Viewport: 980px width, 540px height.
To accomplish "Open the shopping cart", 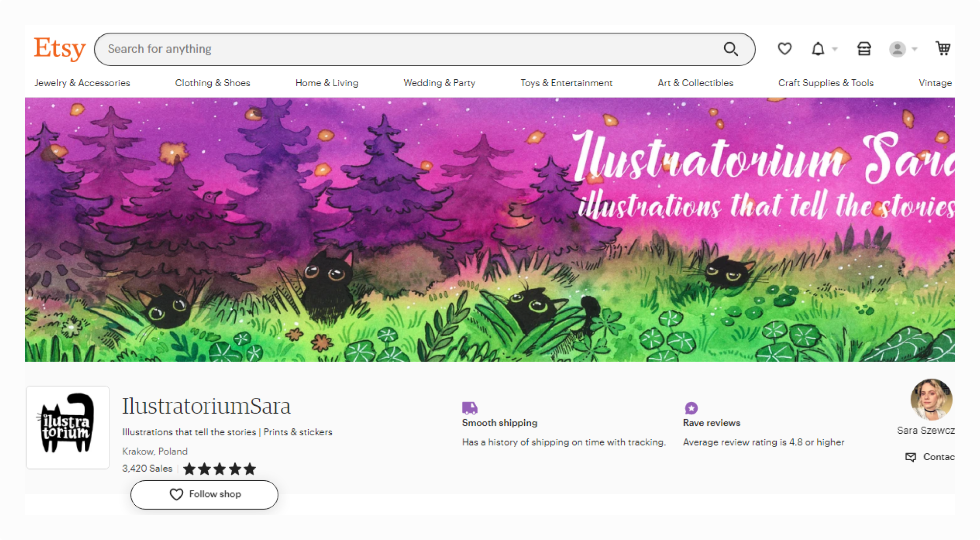I will coord(943,48).
